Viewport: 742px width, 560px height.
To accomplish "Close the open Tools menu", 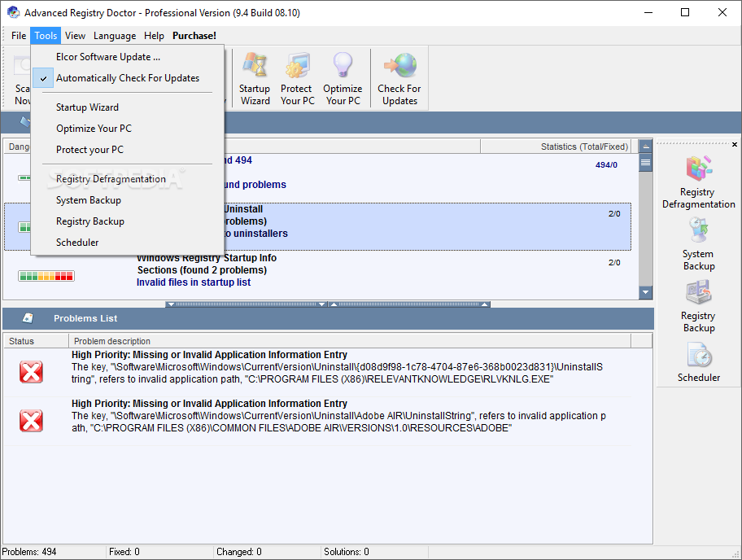I will tap(46, 36).
